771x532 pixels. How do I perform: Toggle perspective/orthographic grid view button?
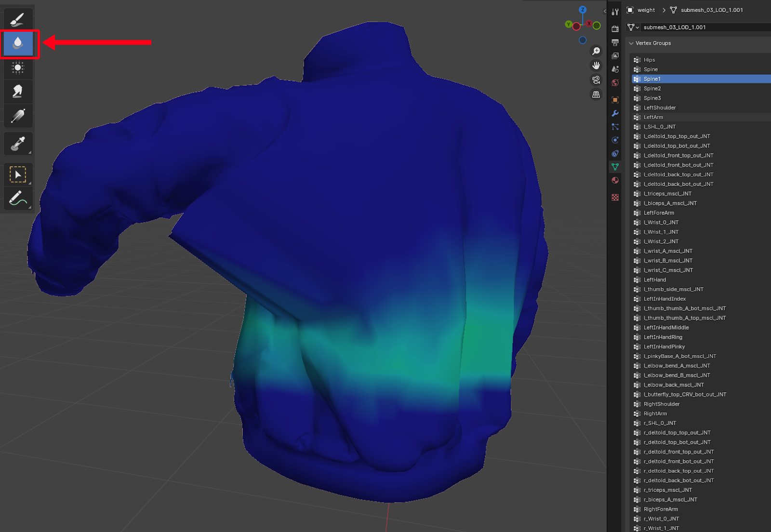[596, 94]
